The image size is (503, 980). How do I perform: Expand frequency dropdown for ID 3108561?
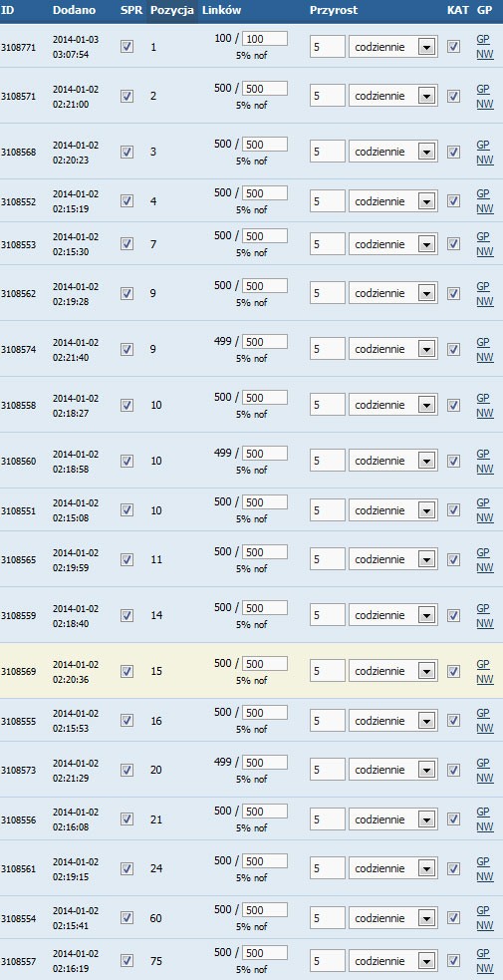[393, 868]
